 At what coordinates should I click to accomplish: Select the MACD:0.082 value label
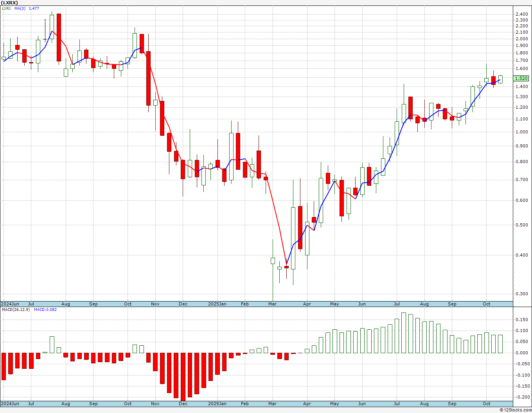[x=45, y=310]
